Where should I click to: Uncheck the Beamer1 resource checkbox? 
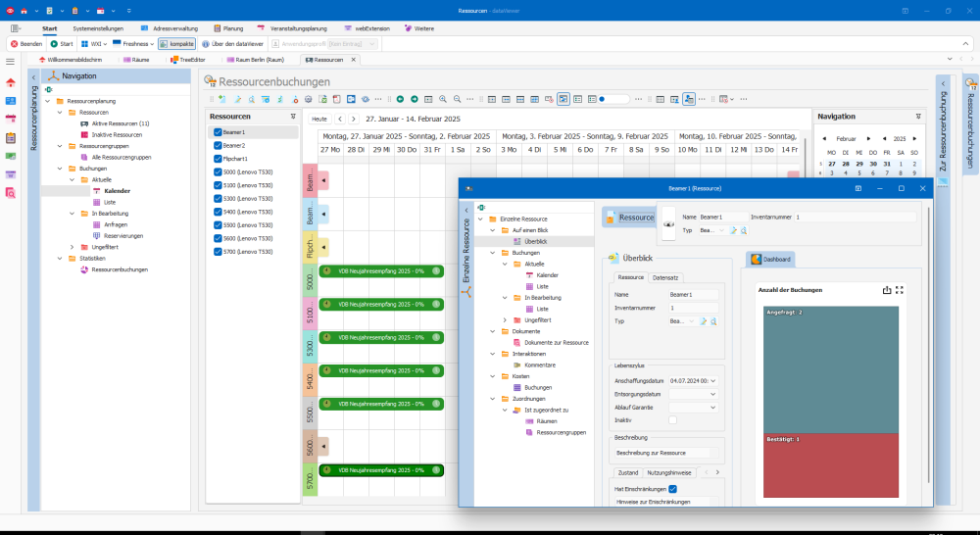click(x=218, y=131)
